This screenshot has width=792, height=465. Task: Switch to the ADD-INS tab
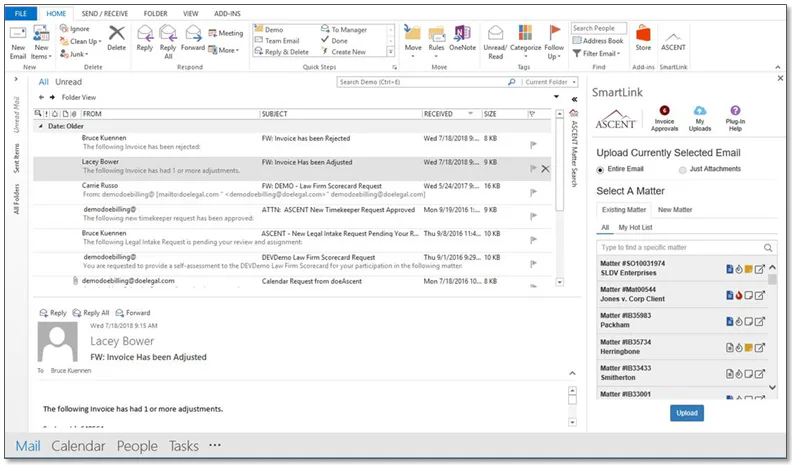[227, 14]
